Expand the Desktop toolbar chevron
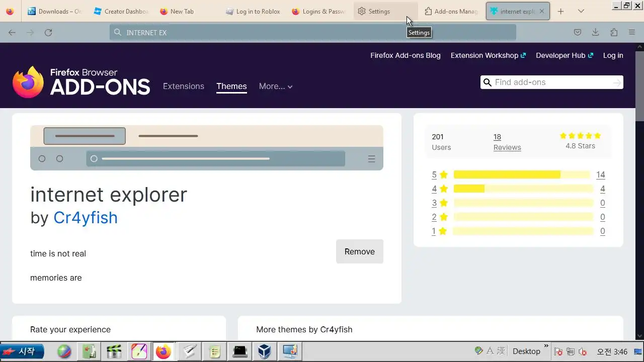This screenshot has width=644, height=362. [x=546, y=346]
